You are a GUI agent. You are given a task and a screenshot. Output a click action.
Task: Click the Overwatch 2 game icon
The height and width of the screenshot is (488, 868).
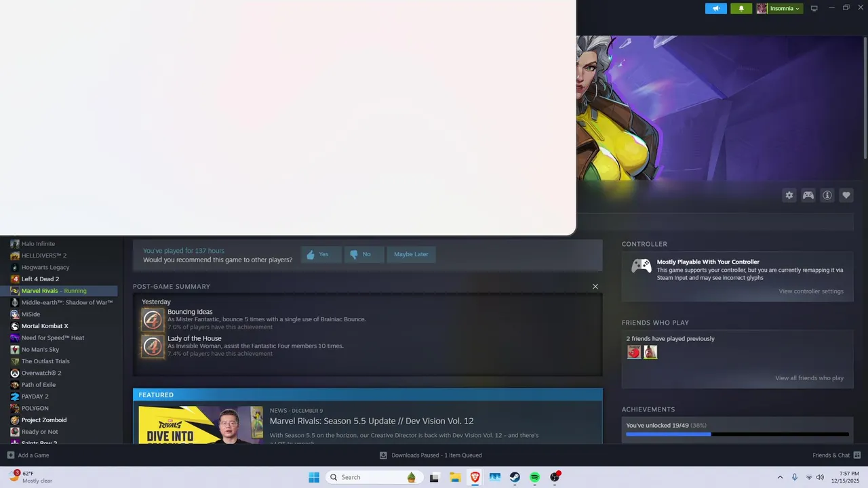pyautogui.click(x=15, y=373)
